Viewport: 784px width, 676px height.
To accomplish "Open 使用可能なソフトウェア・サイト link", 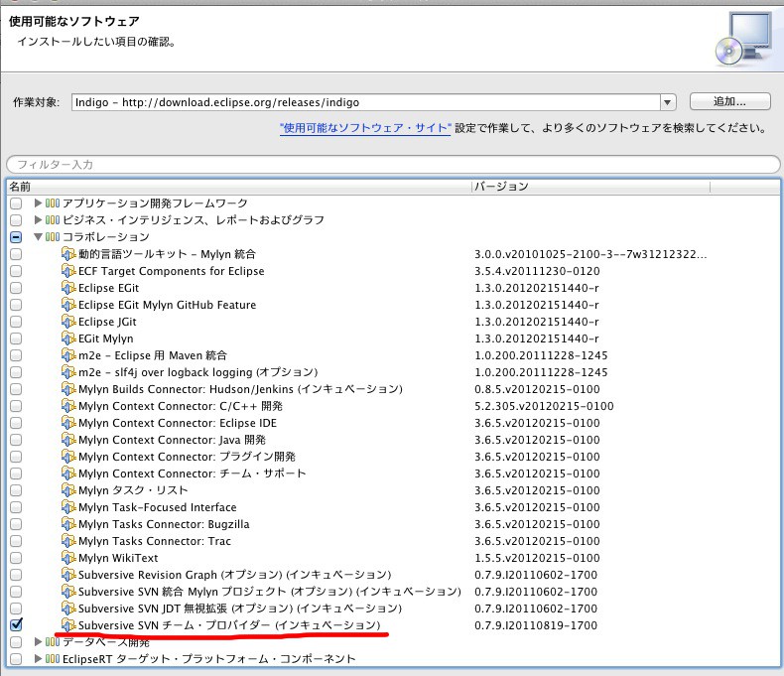I will 365,128.
